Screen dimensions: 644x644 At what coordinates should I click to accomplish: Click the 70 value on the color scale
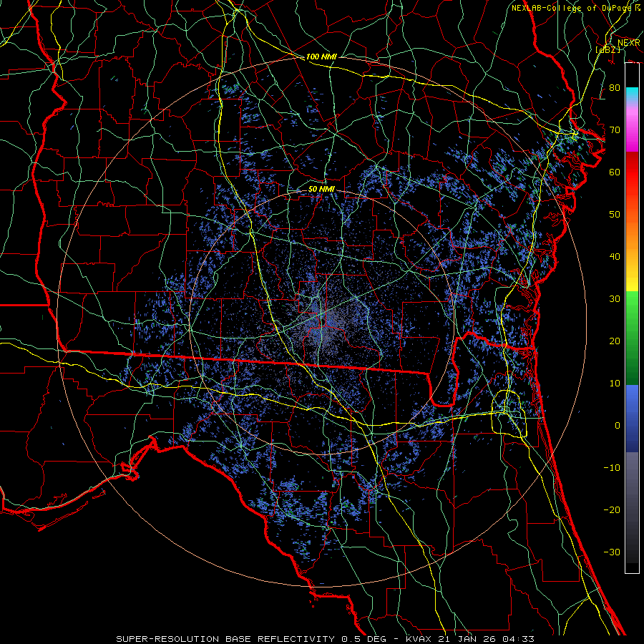coord(615,130)
